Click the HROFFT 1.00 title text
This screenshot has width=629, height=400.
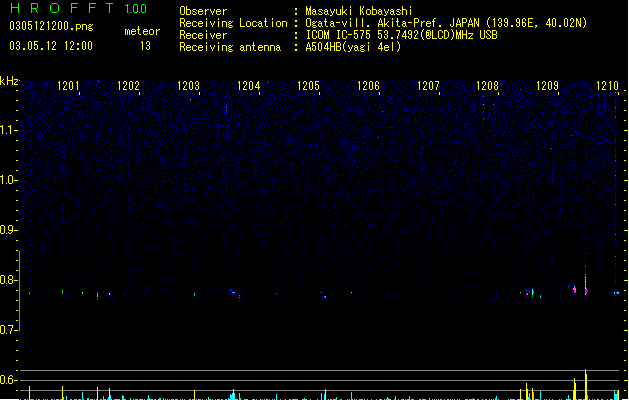(x=79, y=8)
